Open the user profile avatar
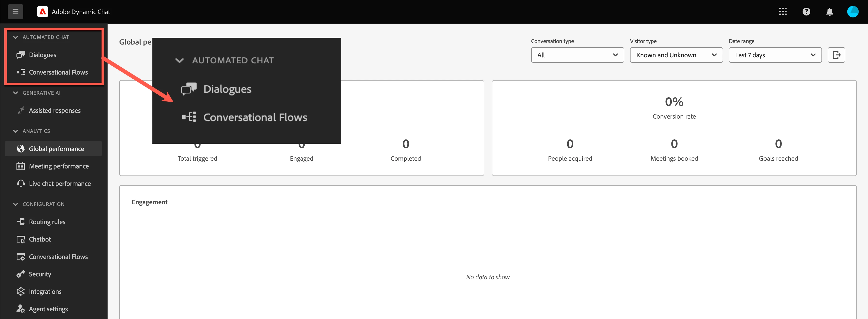The width and height of the screenshot is (868, 319). (x=852, y=12)
